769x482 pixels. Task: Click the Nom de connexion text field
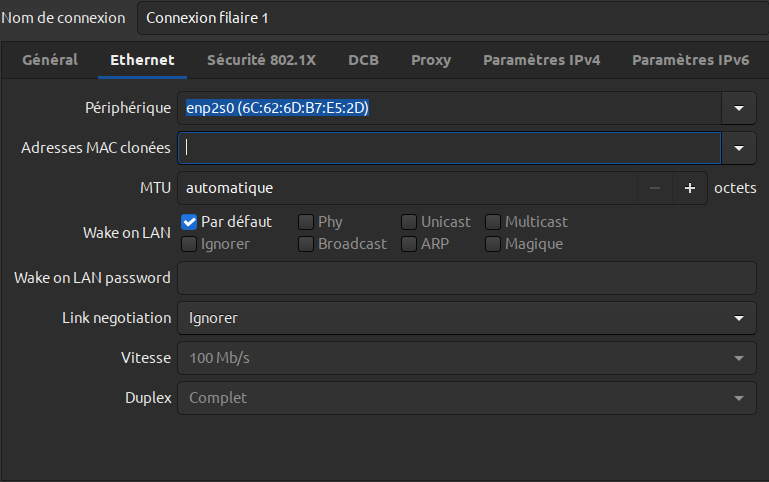click(450, 18)
